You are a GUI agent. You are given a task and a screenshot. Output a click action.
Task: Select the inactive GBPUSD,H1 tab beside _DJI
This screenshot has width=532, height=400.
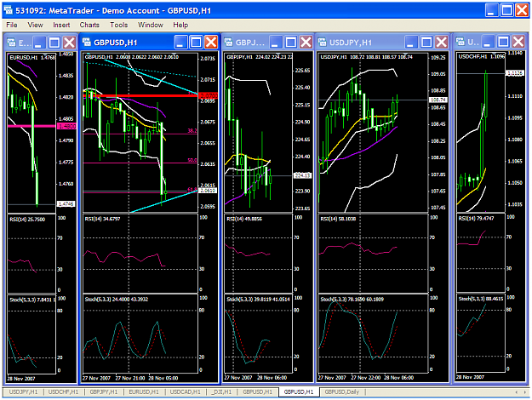tap(258, 391)
